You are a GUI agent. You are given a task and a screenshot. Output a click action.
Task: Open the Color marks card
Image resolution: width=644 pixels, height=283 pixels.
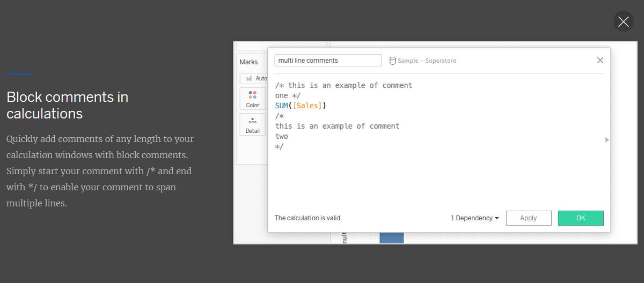(252, 99)
